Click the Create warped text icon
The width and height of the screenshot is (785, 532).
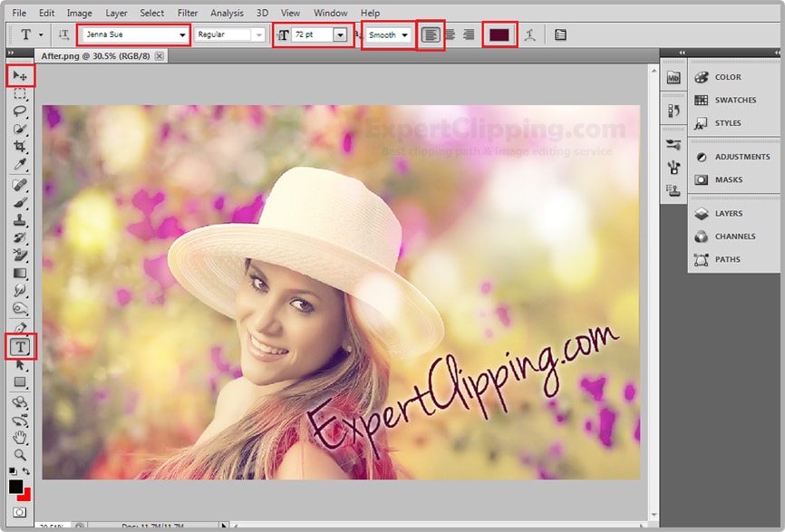pos(529,34)
